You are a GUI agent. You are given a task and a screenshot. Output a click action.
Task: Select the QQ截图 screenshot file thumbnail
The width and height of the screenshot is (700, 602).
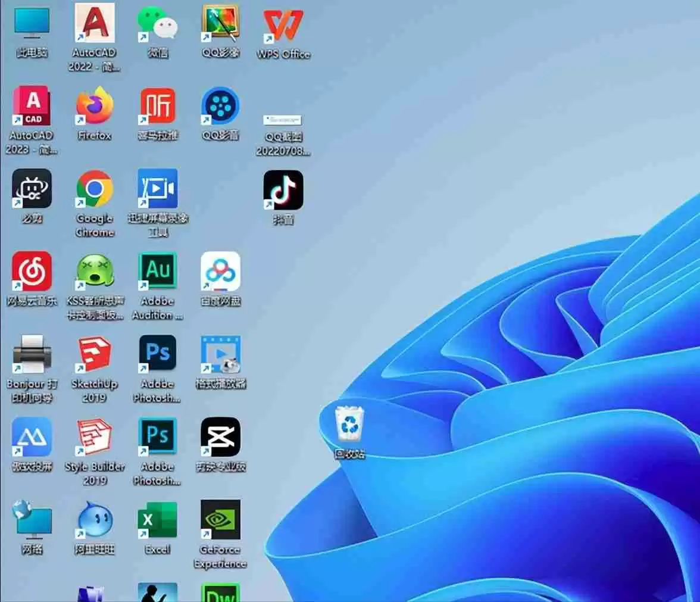283,120
